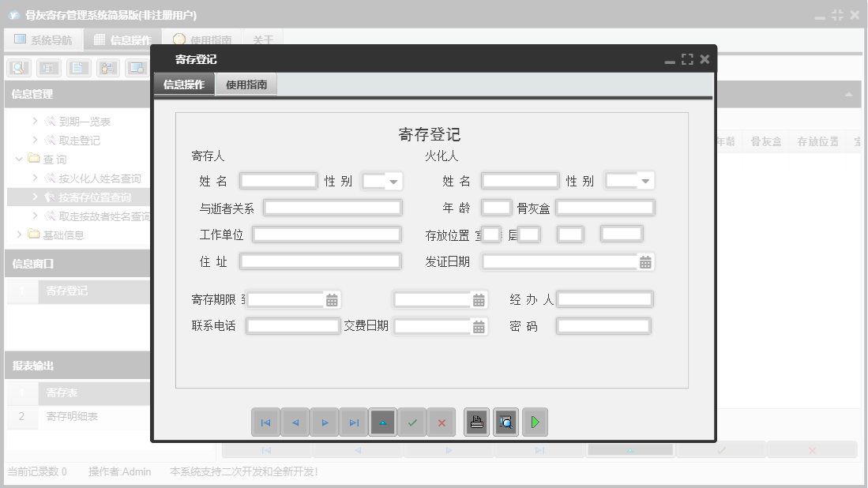
Task: Open the 交费日期 date picker
Action: (479, 325)
